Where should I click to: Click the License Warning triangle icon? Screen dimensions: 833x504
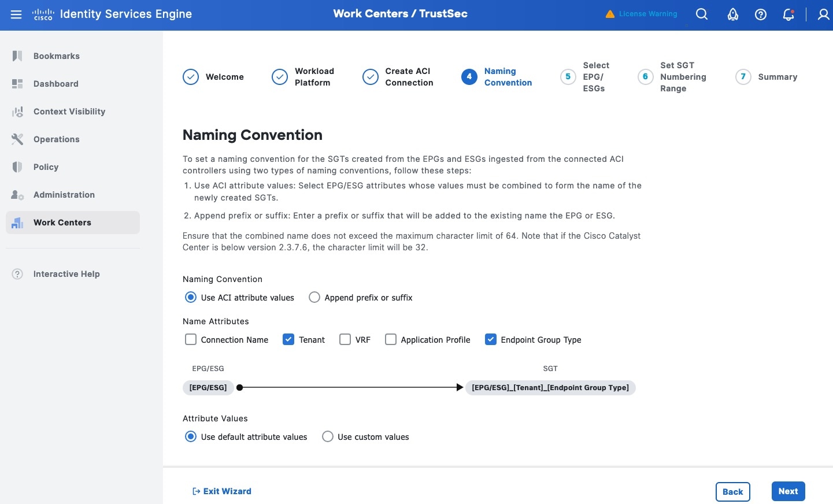[610, 14]
